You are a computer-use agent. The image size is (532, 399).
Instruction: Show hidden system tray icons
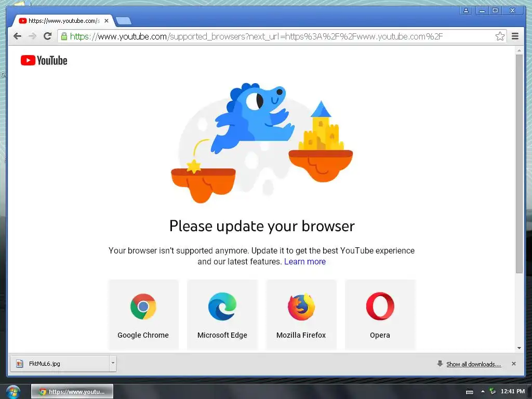click(x=483, y=392)
